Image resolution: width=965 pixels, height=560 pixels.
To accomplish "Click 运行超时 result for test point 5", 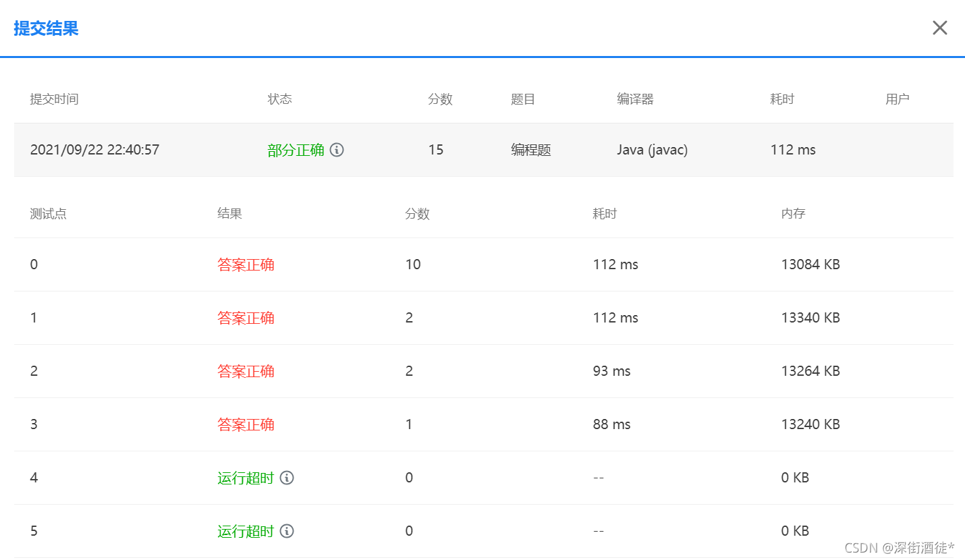I will [246, 531].
